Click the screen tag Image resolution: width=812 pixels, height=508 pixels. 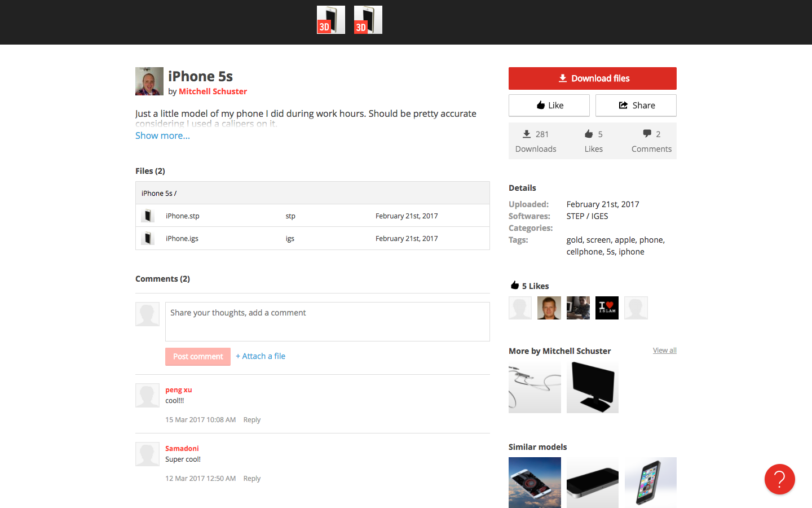pos(599,240)
